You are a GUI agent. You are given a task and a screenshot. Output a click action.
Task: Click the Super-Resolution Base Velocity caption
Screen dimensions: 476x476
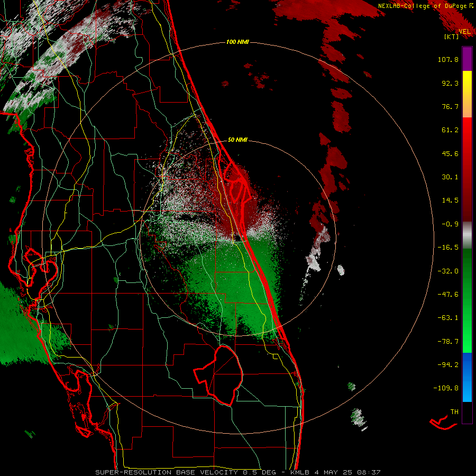[237, 472]
